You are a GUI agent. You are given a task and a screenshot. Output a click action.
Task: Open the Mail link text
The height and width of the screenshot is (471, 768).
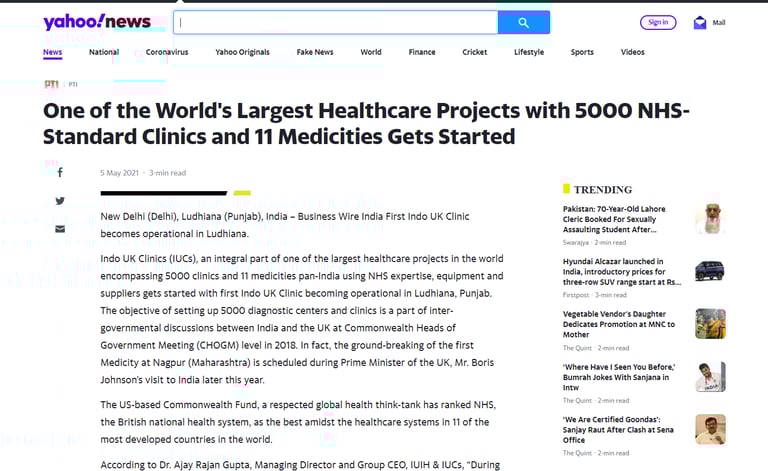(719, 23)
